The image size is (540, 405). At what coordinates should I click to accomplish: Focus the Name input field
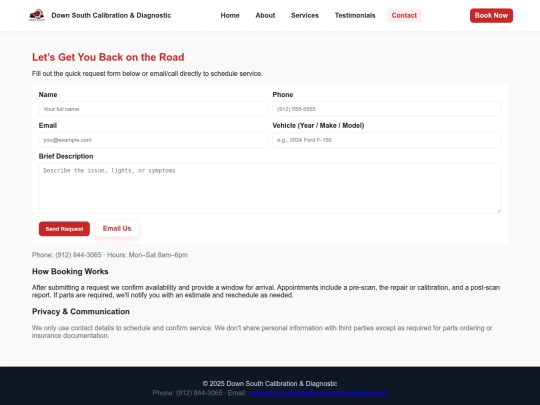[153, 109]
